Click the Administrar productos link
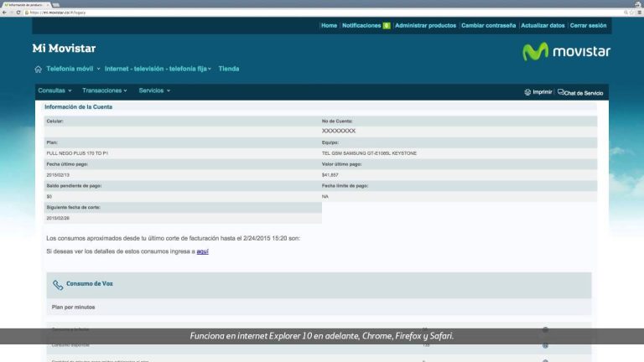Viewport: 644px width, 362px height. (x=425, y=26)
